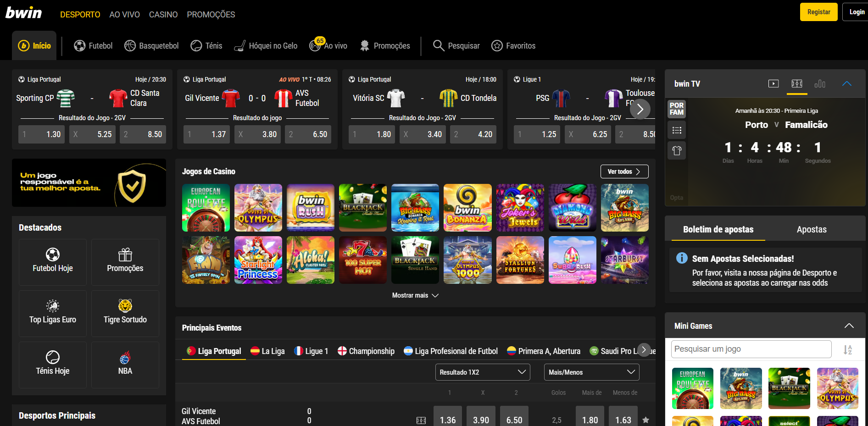Open 100 Super Hot game thumbnail
Screen dimensions: 868x426
363,260
